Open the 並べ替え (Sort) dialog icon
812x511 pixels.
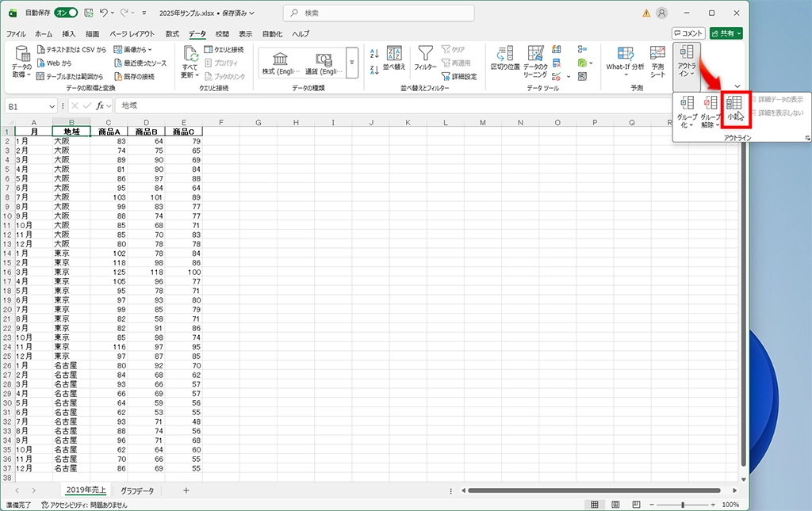pos(394,59)
